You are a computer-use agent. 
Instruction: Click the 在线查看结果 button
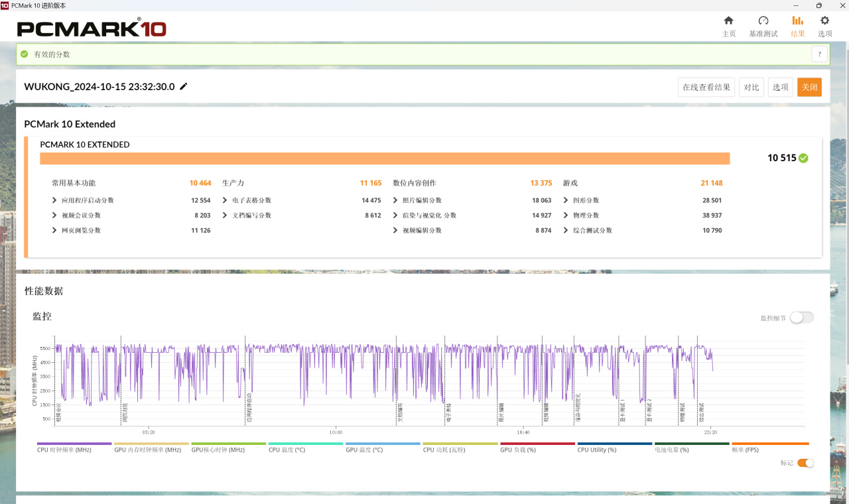pos(706,87)
